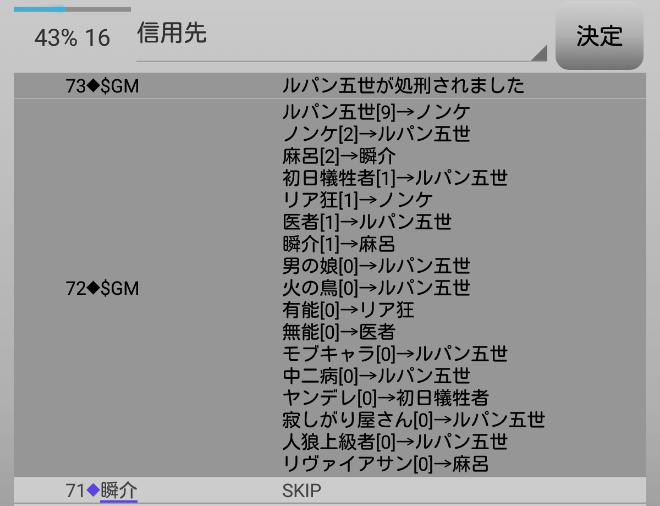Open the 信用先 dropdown
Screen dimensions: 660x506
pyautogui.click(x=340, y=35)
